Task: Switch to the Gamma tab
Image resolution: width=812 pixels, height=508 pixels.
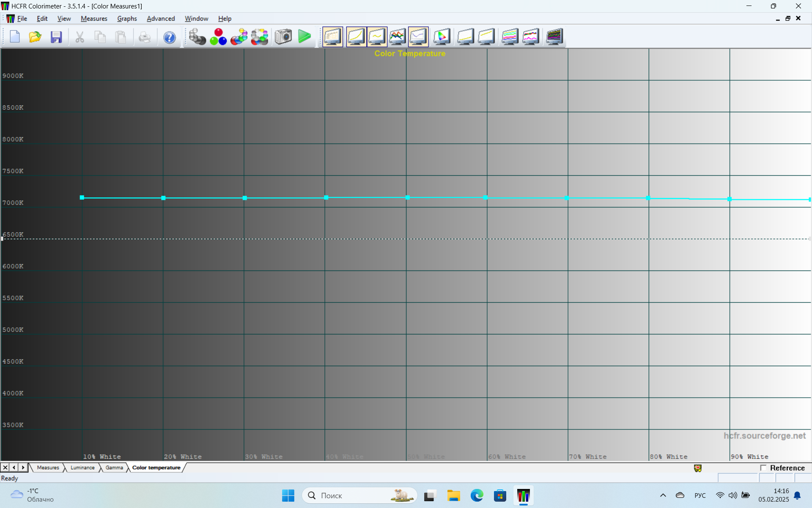Action: click(x=114, y=468)
